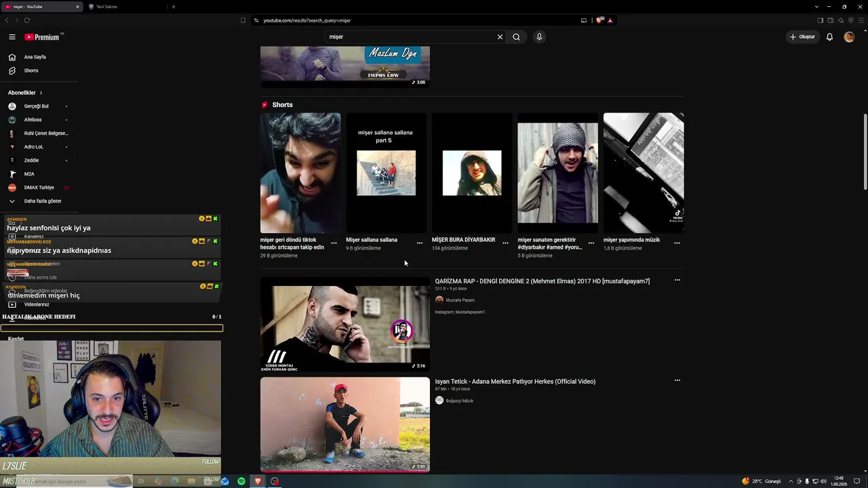Open the M2A subscription

29,174
